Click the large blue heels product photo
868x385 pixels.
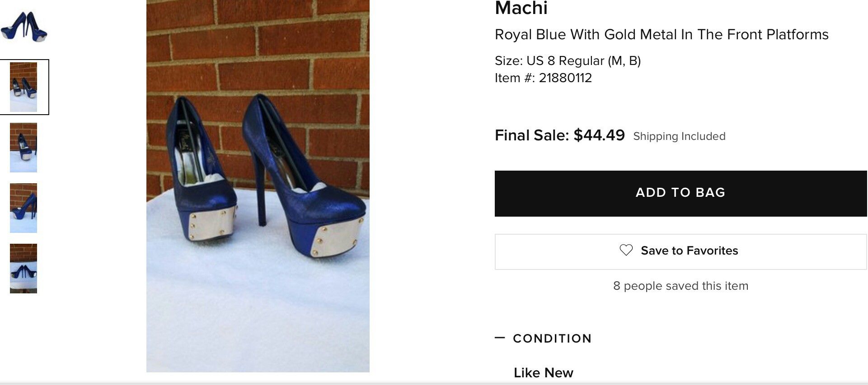[258, 185]
